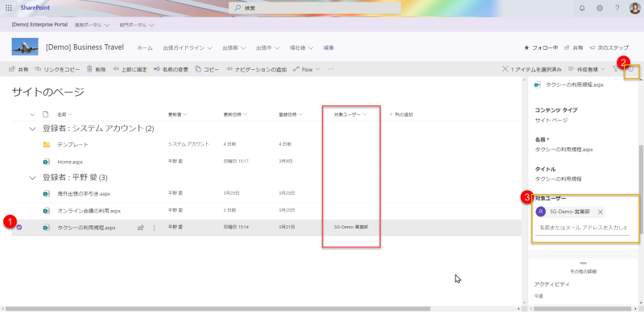Open the 次のステップ button
The height and width of the screenshot is (313, 644).
(x=609, y=47)
